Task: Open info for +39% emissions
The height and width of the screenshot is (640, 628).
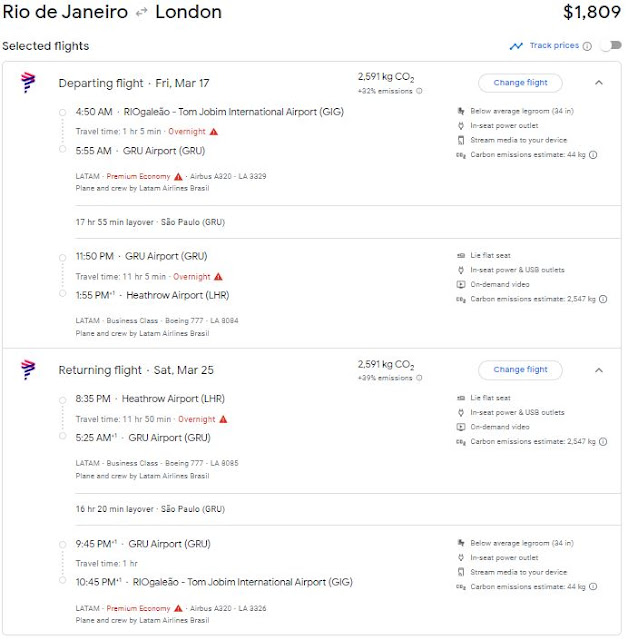Action: tap(419, 378)
